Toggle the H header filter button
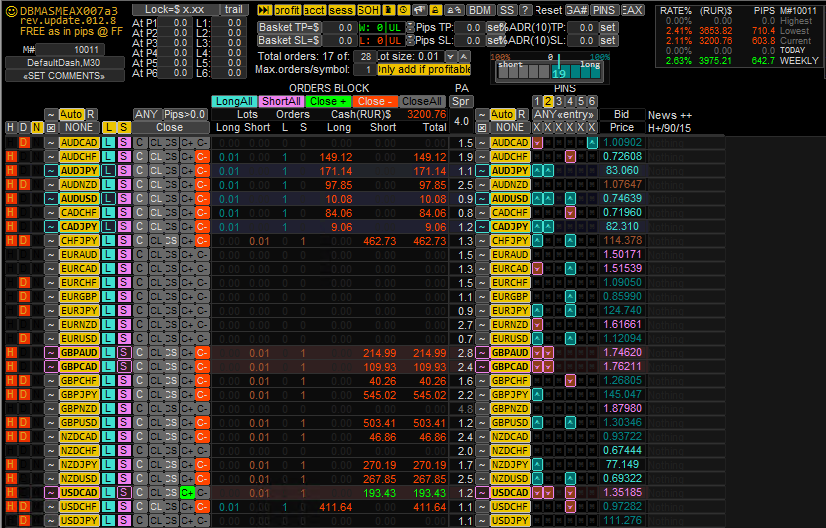Image resolution: width=826 pixels, height=528 pixels. pos(11,128)
